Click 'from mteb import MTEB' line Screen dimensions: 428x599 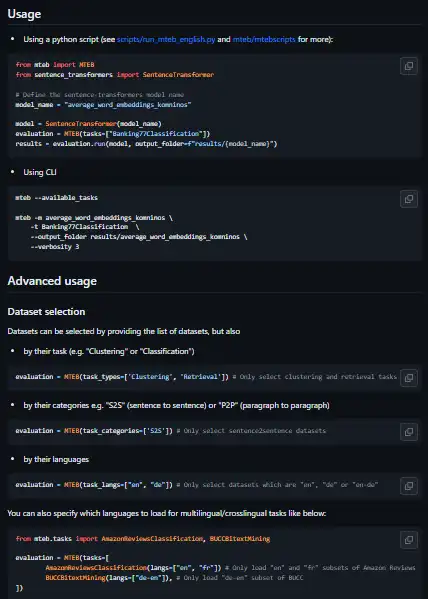[x=55, y=65]
